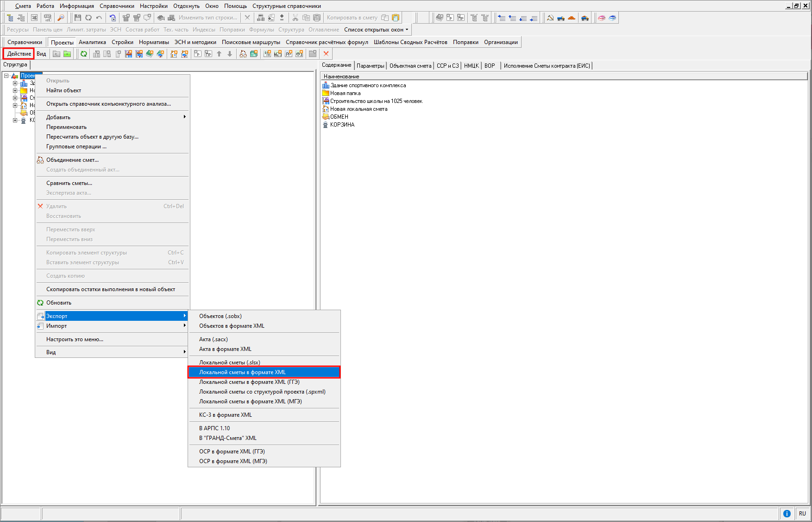Click the 'Действие' button
Image resolution: width=812 pixels, height=522 pixels.
coord(19,54)
